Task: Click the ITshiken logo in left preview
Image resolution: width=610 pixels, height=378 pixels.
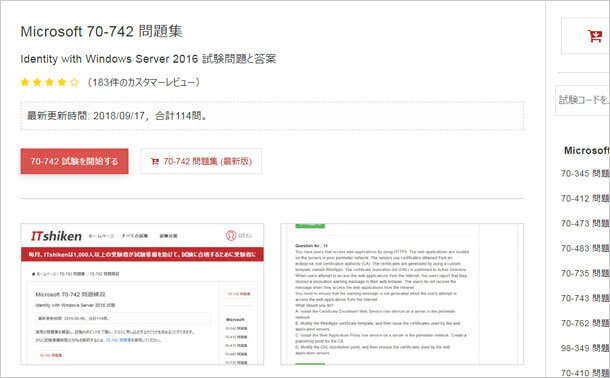Action: tap(56, 236)
